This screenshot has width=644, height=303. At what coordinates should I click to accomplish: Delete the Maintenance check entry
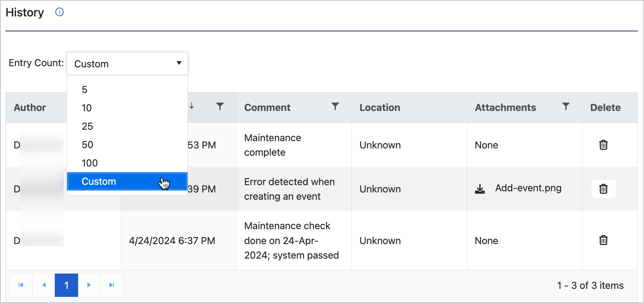(603, 240)
